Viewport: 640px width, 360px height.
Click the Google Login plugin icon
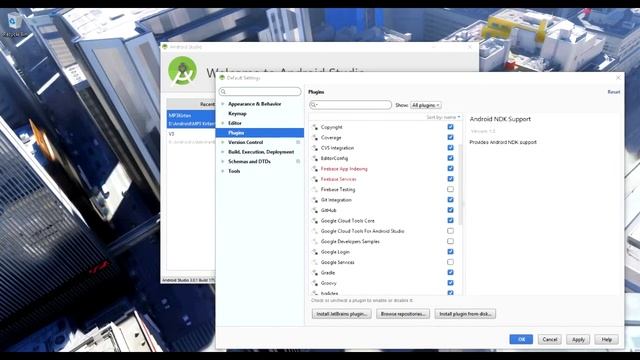click(315, 252)
